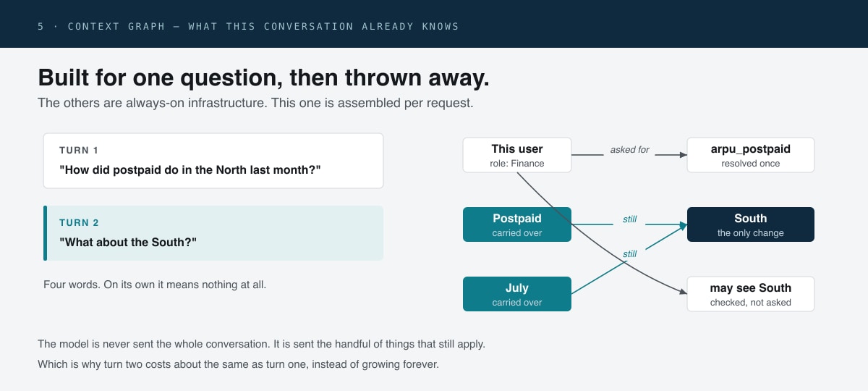868x391 pixels.
Task: Click the This user node
Action: pos(517,155)
